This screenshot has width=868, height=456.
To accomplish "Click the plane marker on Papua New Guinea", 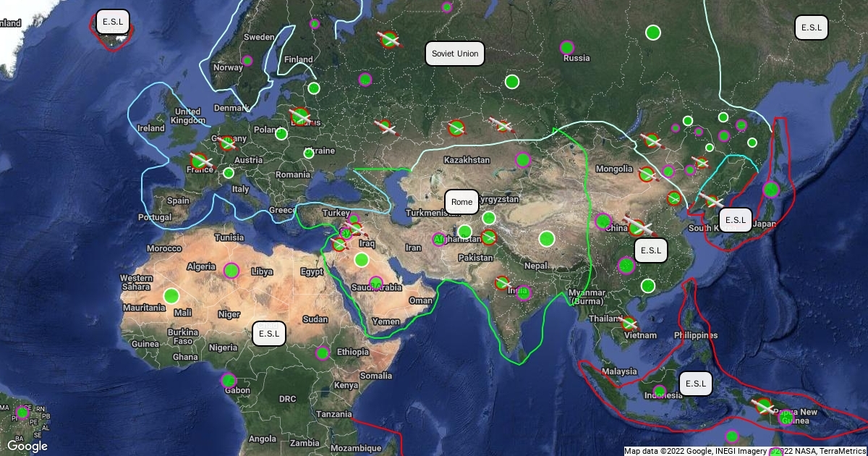I will (x=764, y=405).
